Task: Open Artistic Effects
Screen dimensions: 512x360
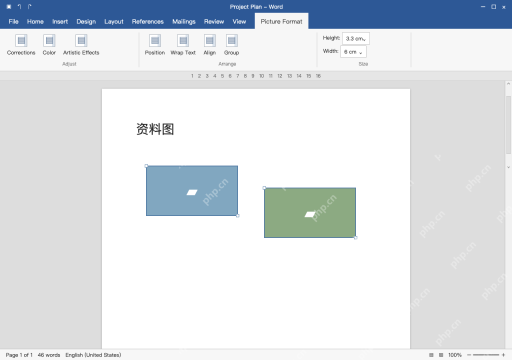Action: 81,45
